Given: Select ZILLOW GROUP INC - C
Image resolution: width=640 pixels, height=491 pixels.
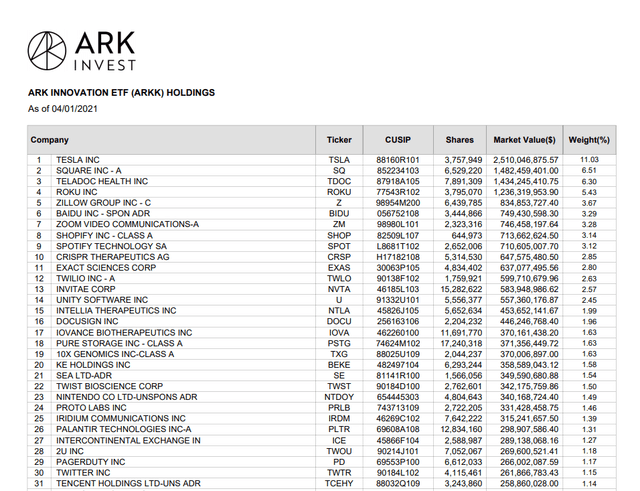Looking at the screenshot, I should [x=103, y=203].
